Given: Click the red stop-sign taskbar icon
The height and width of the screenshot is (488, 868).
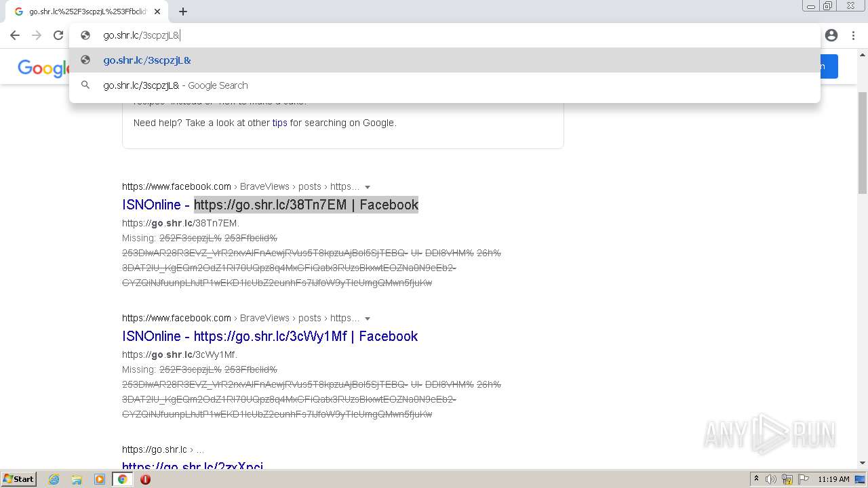Looking at the screenshot, I should click(x=145, y=479).
